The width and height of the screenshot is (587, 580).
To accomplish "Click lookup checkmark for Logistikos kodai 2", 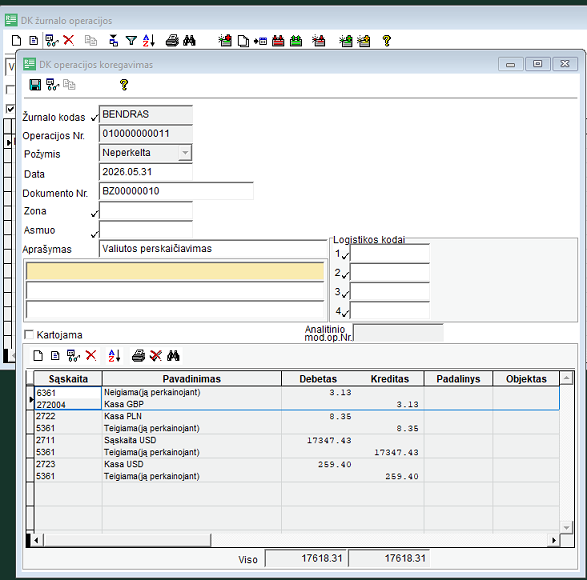I will 345,275.
